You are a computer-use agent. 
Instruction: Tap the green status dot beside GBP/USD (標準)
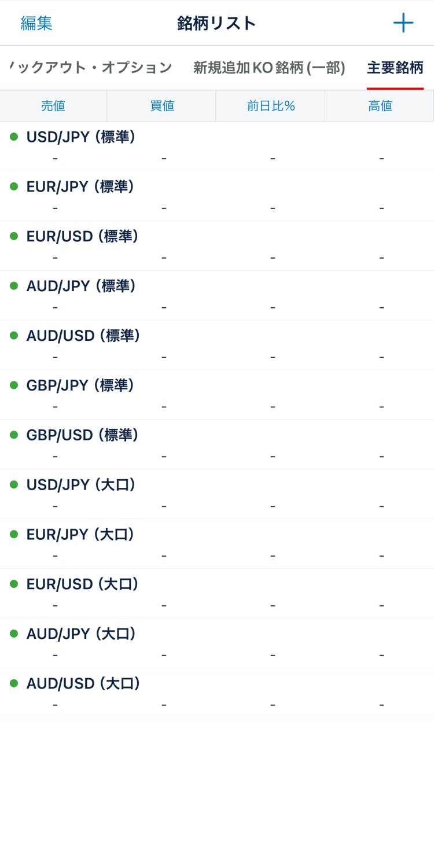tap(14, 435)
